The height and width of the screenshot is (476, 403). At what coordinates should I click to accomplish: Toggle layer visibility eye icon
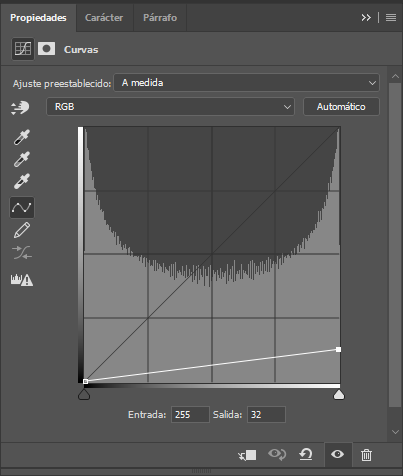(x=338, y=454)
